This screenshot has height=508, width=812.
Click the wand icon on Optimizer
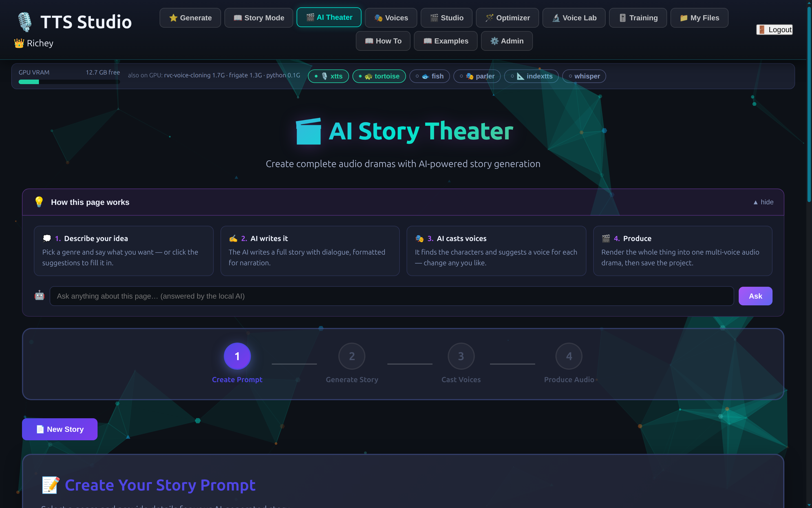[489, 18]
